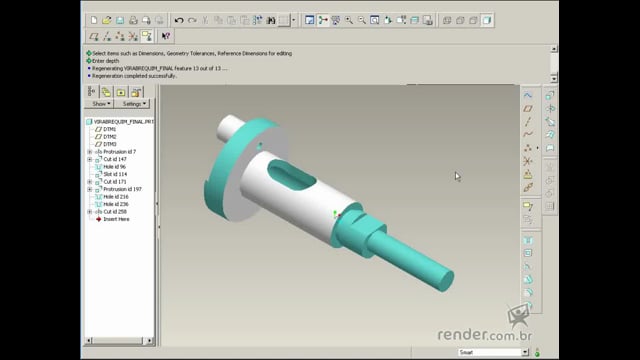Redo the last undone operation

(192, 20)
